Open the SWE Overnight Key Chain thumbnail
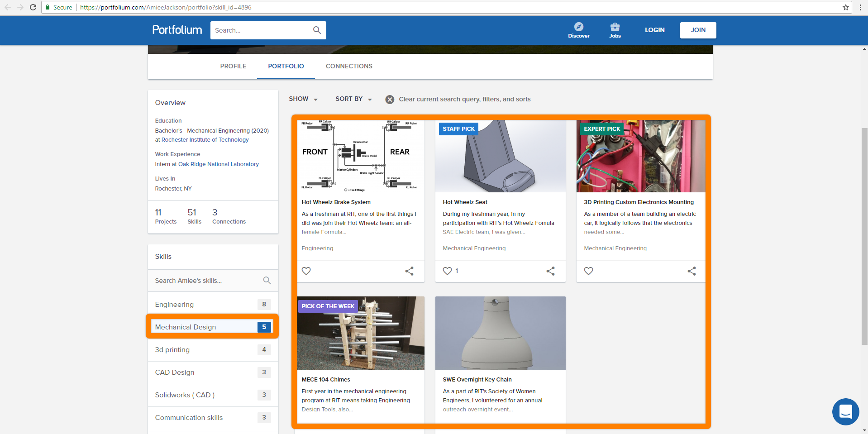The height and width of the screenshot is (434, 868). (x=501, y=333)
